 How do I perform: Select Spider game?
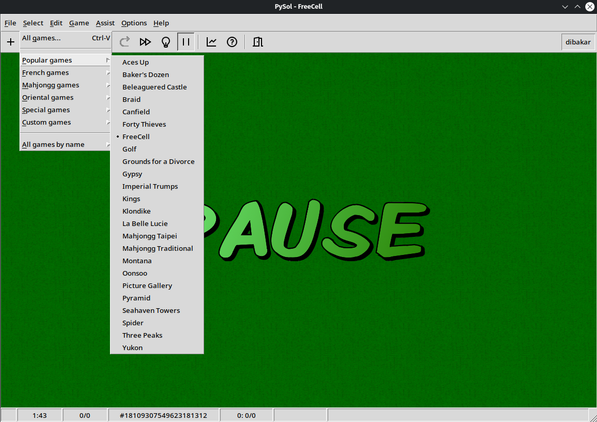coord(157,323)
